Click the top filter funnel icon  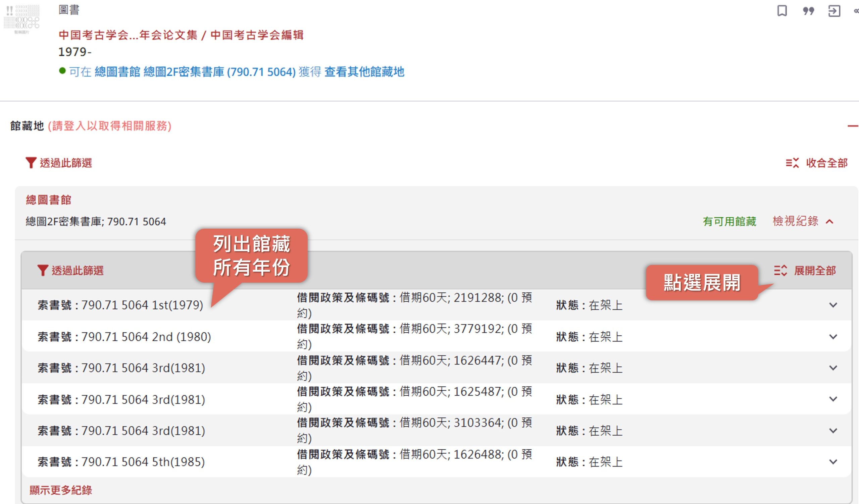coord(31,163)
